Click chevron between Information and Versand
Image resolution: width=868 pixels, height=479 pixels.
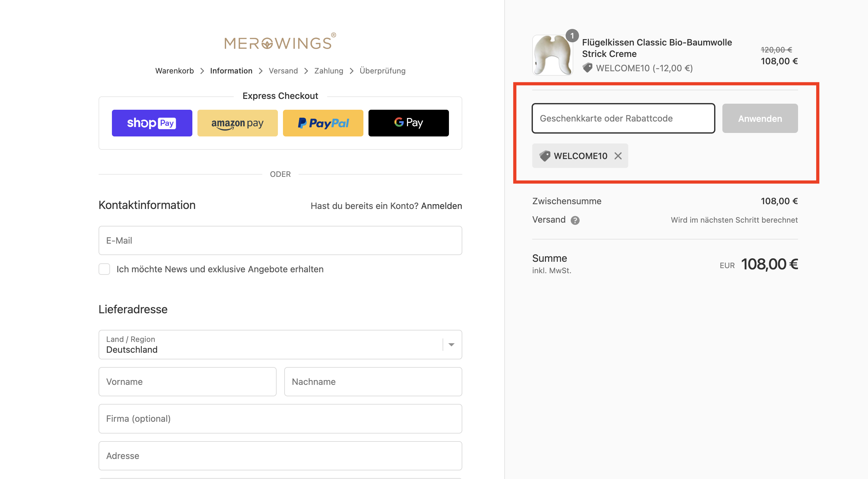[x=260, y=71]
